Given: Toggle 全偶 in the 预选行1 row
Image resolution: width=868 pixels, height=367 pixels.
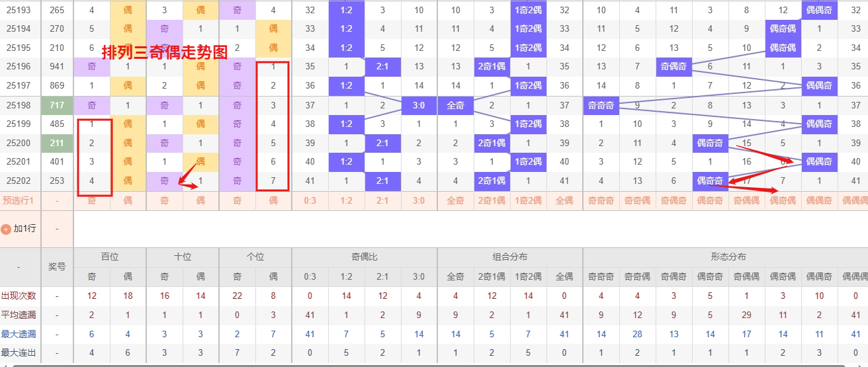Looking at the screenshot, I should [x=564, y=200].
